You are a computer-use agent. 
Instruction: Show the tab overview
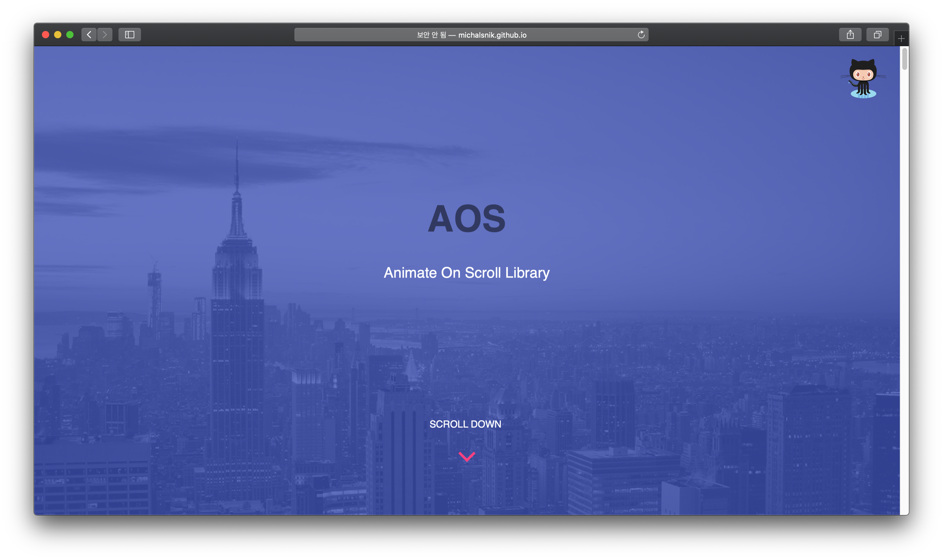877,35
